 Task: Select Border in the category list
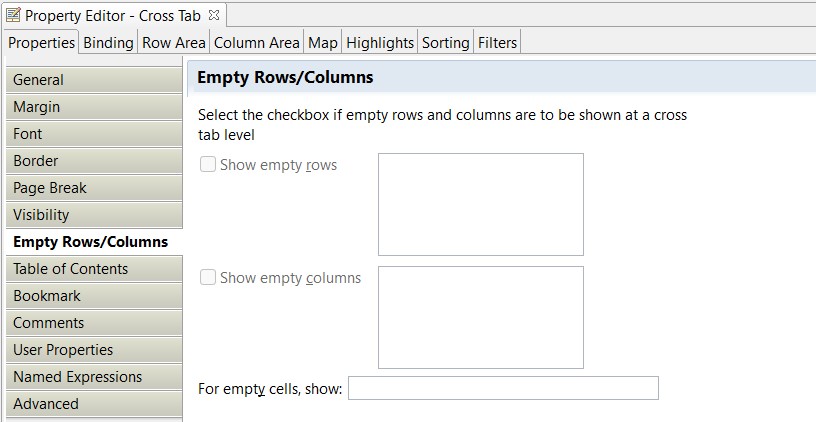click(93, 161)
